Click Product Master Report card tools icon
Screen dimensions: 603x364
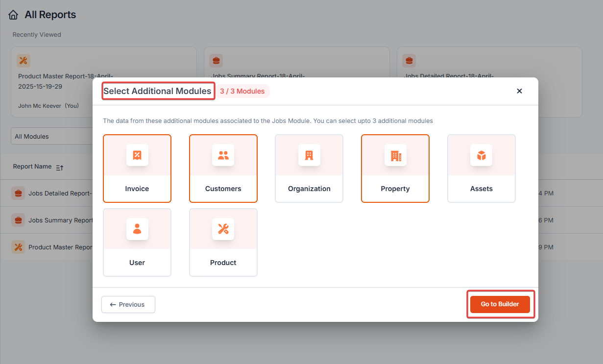tap(24, 61)
